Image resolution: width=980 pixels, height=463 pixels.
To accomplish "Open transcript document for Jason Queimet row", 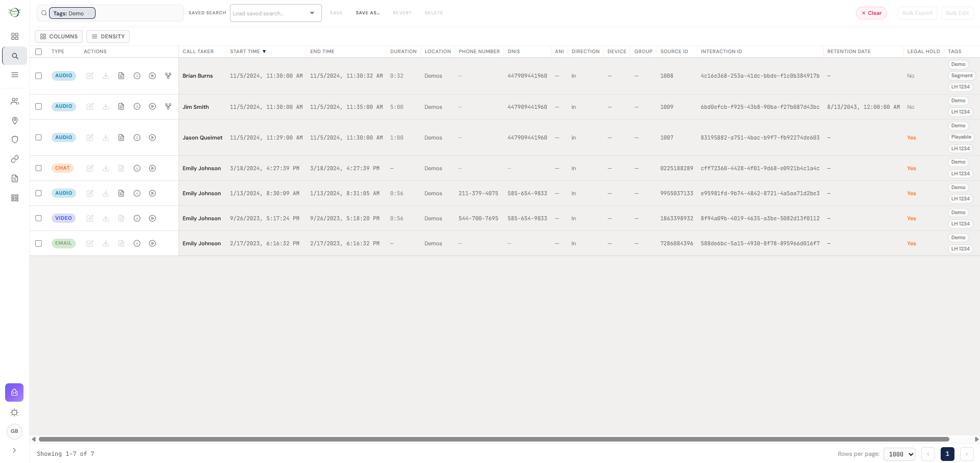I will tap(121, 137).
